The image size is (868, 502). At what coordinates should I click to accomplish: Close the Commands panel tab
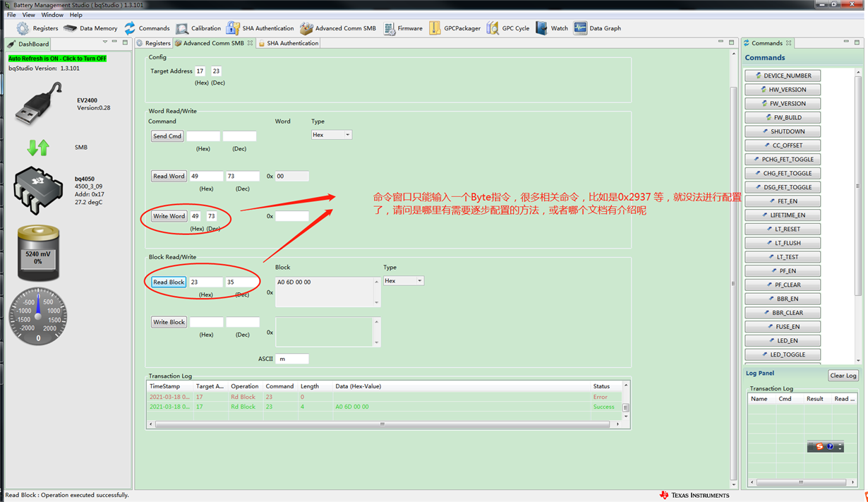[789, 43]
